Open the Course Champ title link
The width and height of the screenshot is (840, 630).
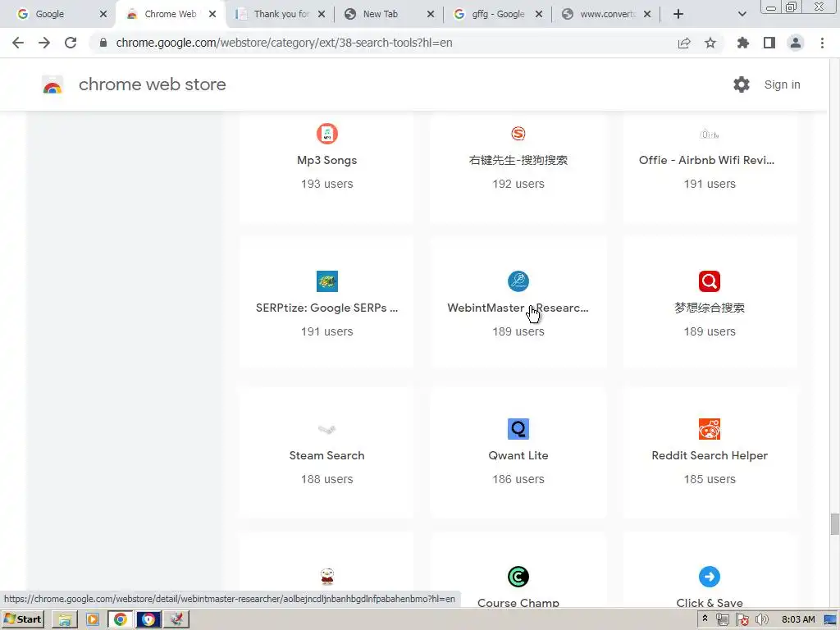[518, 603]
